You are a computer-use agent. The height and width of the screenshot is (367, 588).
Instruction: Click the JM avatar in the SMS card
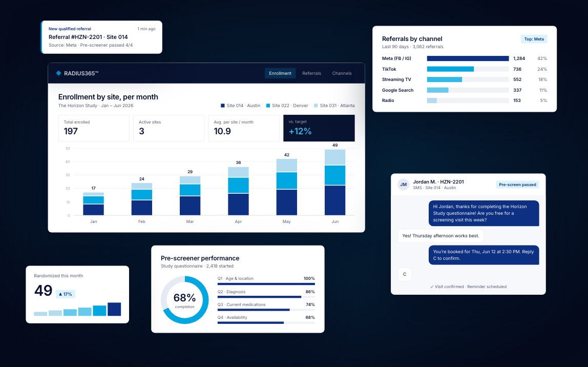coord(404,184)
